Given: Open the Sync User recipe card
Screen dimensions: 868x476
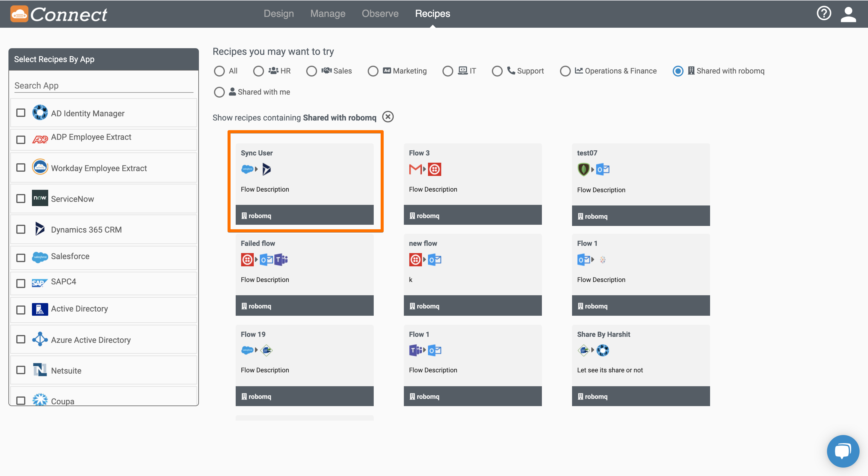Looking at the screenshot, I should tap(305, 184).
